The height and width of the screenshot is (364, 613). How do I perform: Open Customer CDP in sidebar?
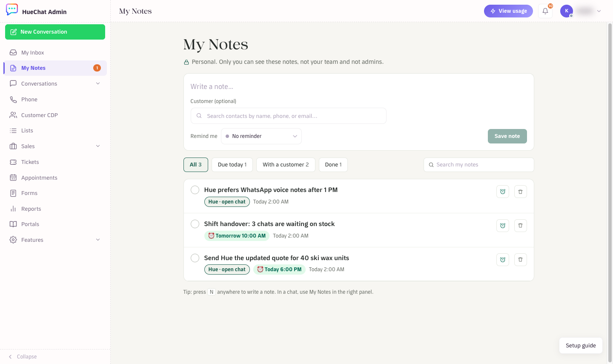click(x=55, y=115)
